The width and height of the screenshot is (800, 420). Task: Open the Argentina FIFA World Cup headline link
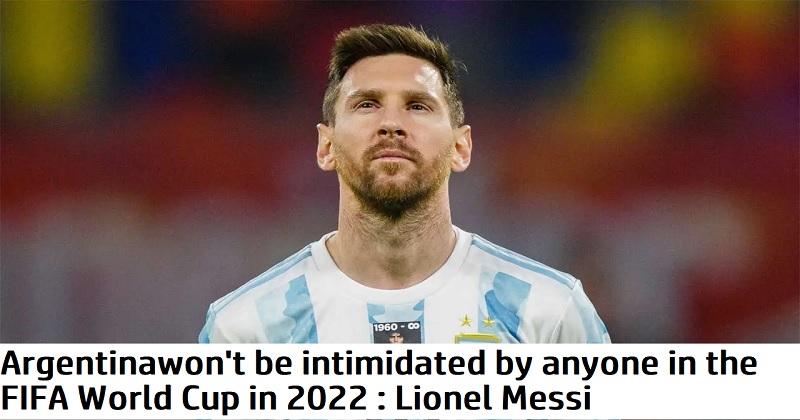click(x=379, y=381)
